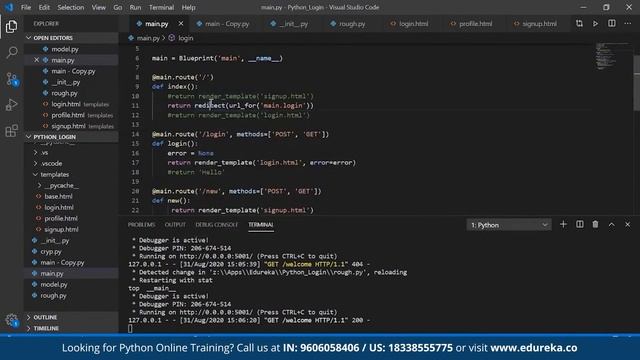
Task: Open the editor More Actions ellipsis
Action: 628,24
